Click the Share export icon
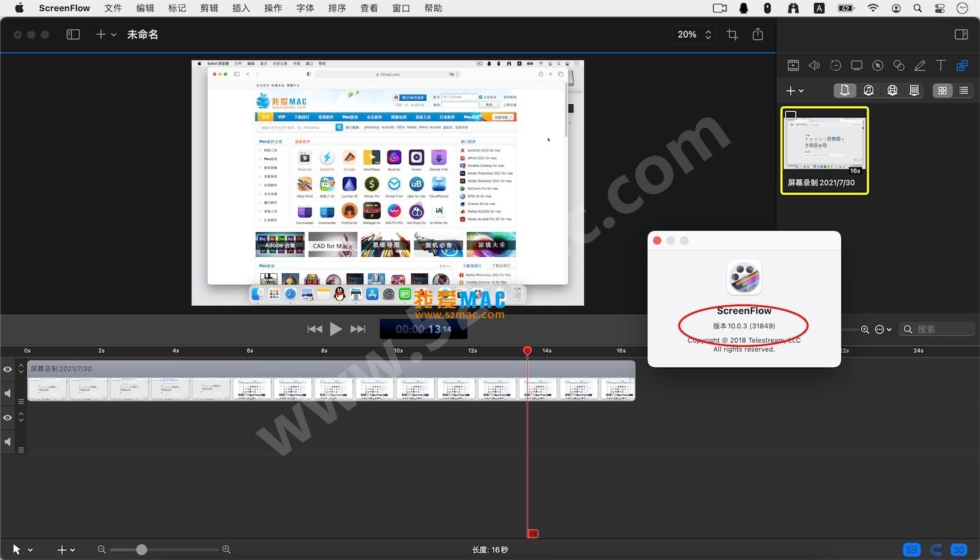 click(x=758, y=34)
